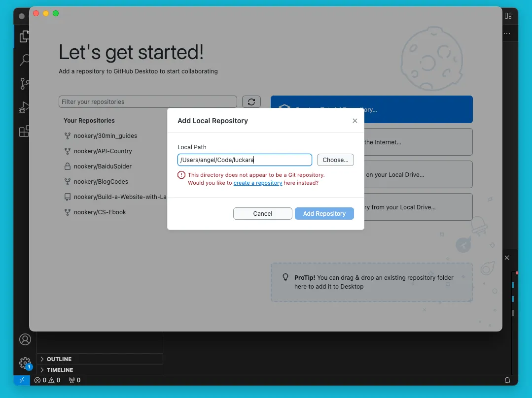Open VS Code Explorer icon
This screenshot has width=532, height=398.
coord(24,36)
